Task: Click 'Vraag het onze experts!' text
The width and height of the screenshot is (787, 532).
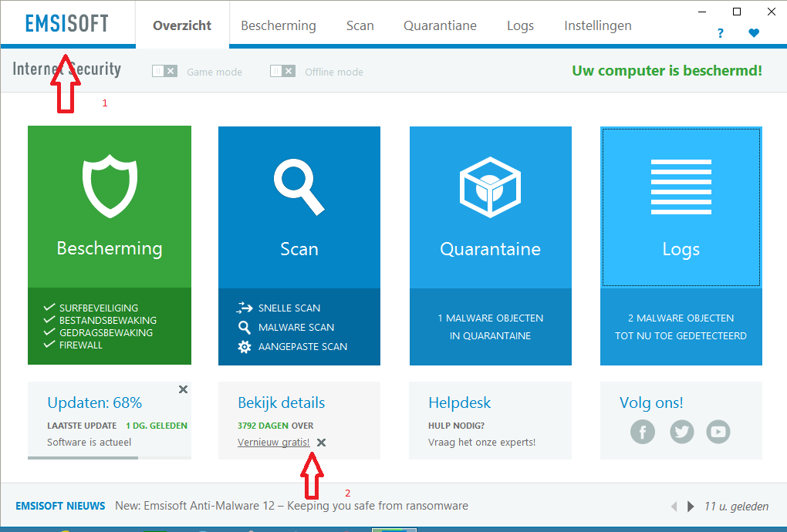Action: point(481,443)
